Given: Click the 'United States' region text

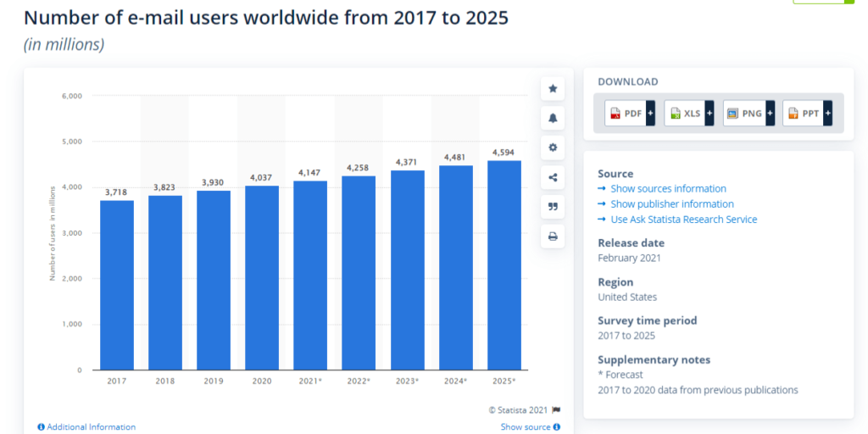Looking at the screenshot, I should (627, 298).
